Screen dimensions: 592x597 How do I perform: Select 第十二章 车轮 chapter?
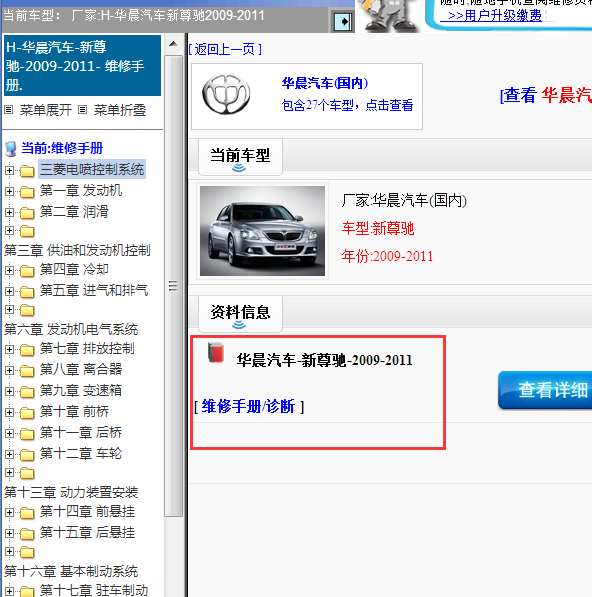[81, 453]
